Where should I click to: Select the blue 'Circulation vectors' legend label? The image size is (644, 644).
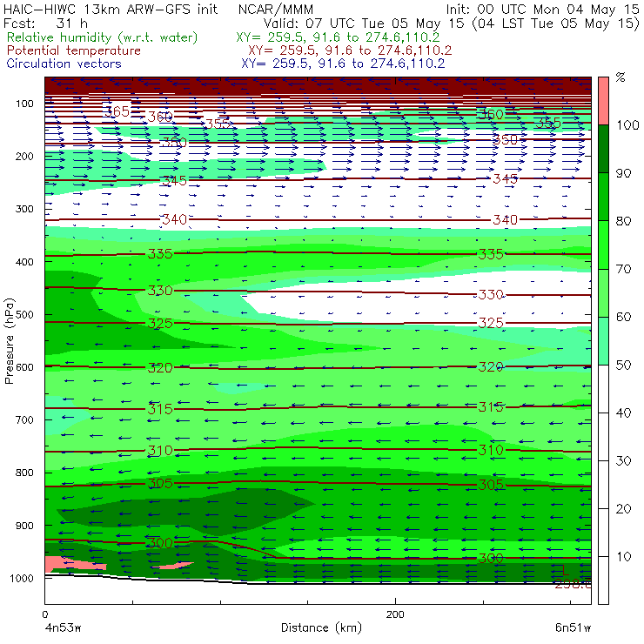click(x=64, y=64)
